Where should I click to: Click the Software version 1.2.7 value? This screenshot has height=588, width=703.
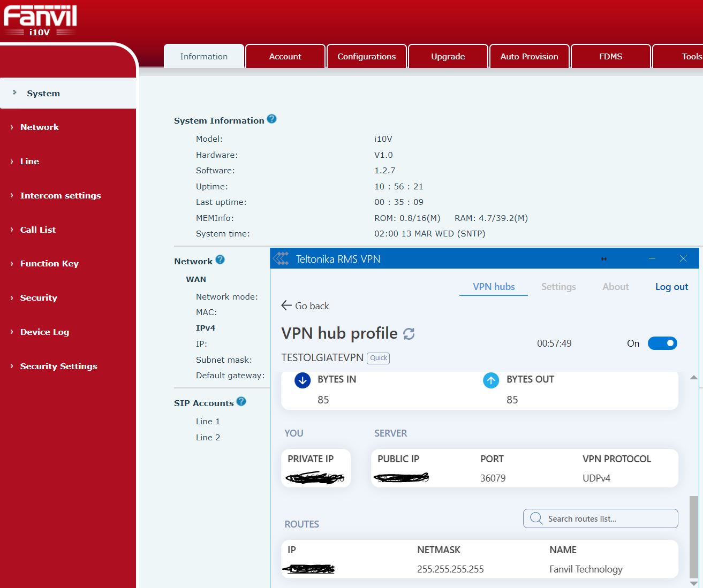point(385,171)
